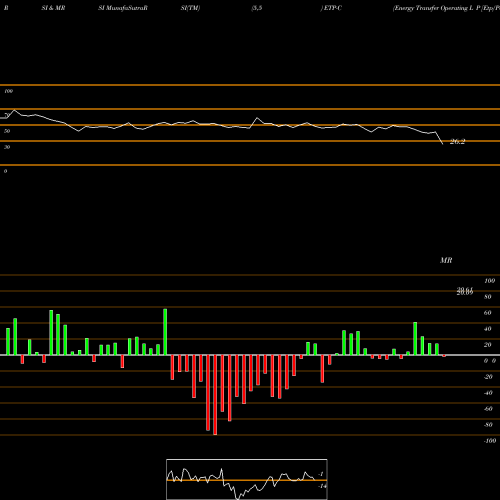Viewport: 500px width, 500px height.
Task: Click the "60" label on MR right axis
Action: coord(488,313)
